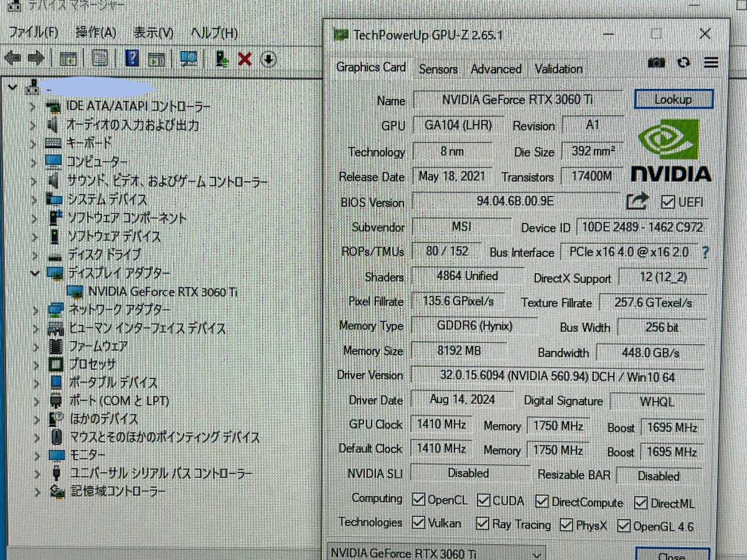
Task: Click the プロセッサ processor category icon
Action: coord(55,364)
